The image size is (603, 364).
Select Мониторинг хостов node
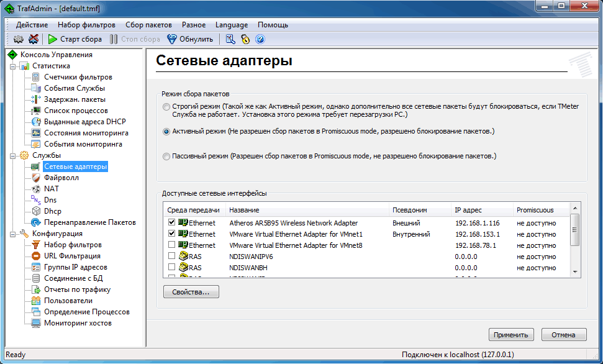pos(78,322)
